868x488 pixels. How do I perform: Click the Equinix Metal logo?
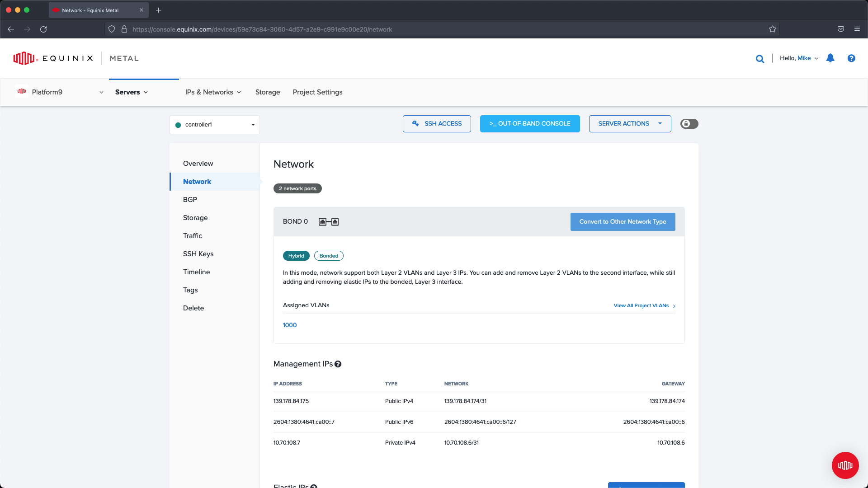[x=76, y=58]
